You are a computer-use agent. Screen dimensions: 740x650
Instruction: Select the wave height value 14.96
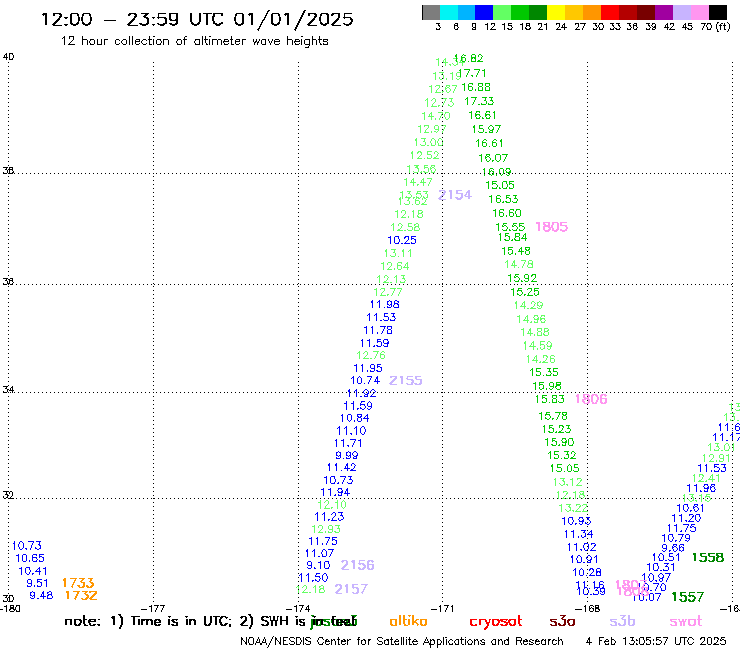click(531, 320)
